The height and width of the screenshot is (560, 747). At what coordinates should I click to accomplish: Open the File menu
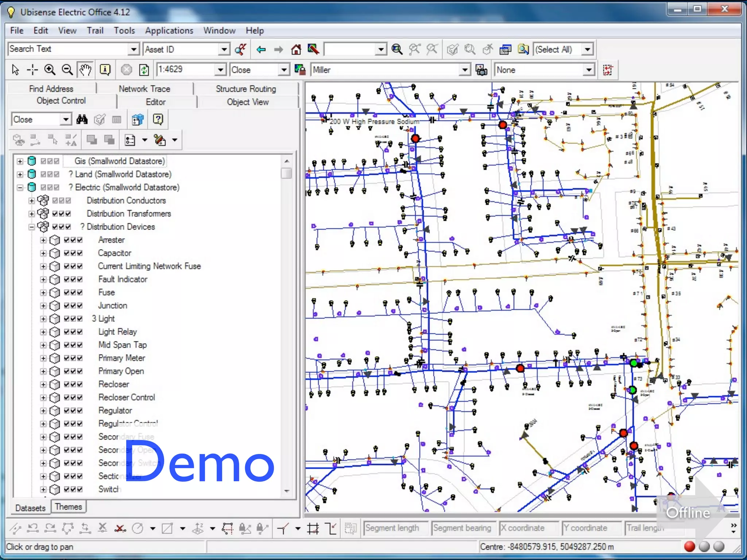tap(17, 31)
